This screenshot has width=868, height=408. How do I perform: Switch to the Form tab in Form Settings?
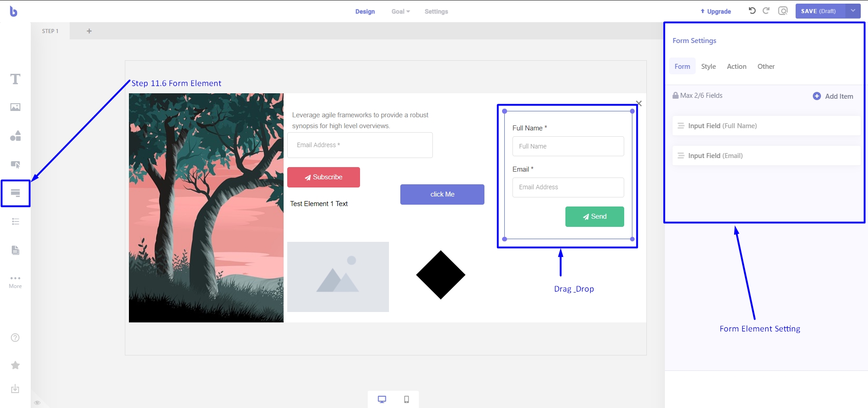tap(683, 67)
